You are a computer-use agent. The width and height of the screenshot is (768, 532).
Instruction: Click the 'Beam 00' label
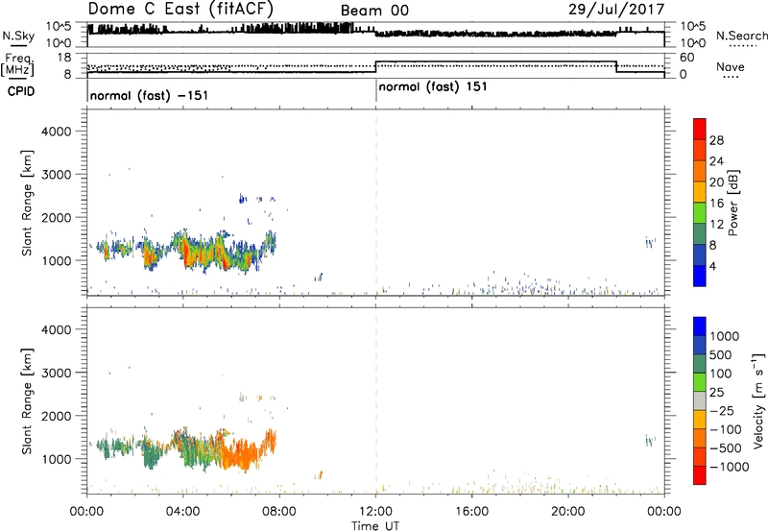[374, 11]
